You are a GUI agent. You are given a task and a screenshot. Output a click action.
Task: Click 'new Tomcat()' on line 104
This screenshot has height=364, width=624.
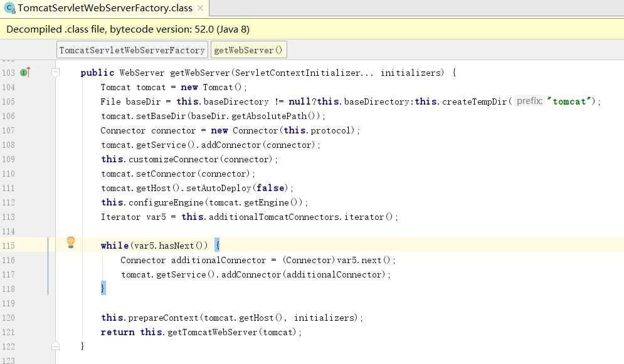(x=211, y=88)
